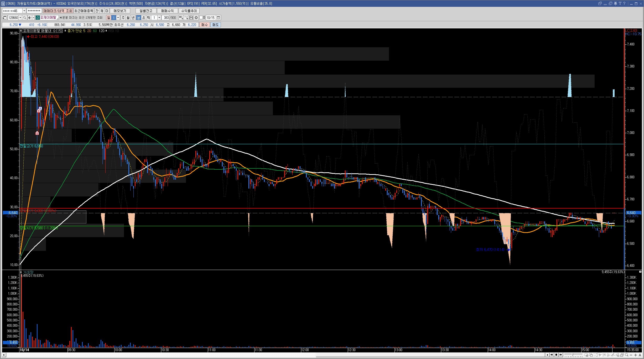
Task: Open chart settings gear icon
Action: [196, 18]
